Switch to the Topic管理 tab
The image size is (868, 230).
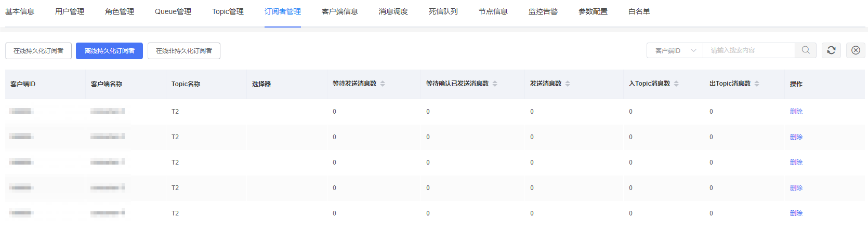(228, 11)
